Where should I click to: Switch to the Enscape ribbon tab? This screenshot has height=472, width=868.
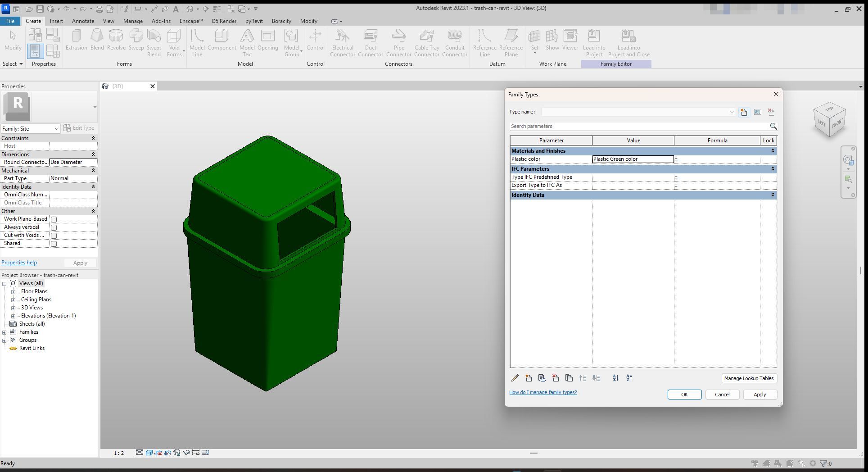191,21
